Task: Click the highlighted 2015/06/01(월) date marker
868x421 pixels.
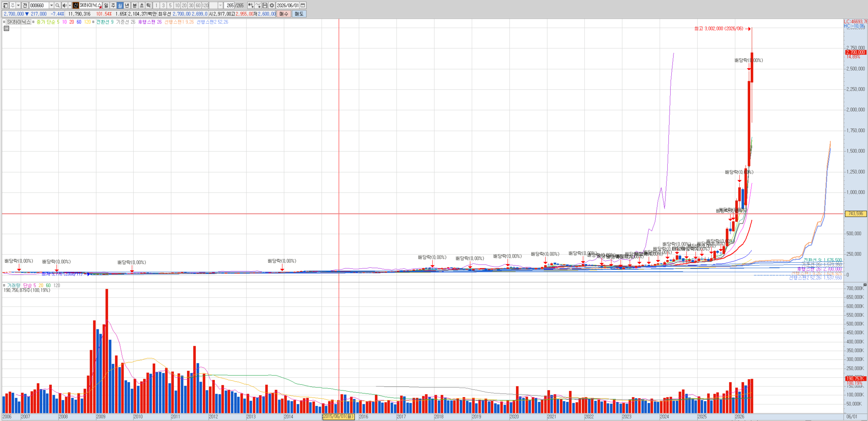Action: pyautogui.click(x=339, y=417)
